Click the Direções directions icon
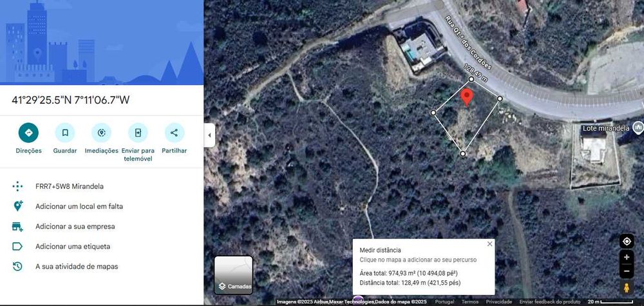This screenshot has width=644, height=306. point(29,133)
